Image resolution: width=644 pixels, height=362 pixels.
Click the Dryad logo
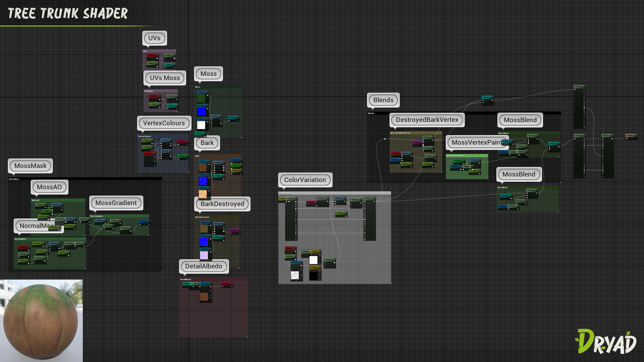pos(606,342)
